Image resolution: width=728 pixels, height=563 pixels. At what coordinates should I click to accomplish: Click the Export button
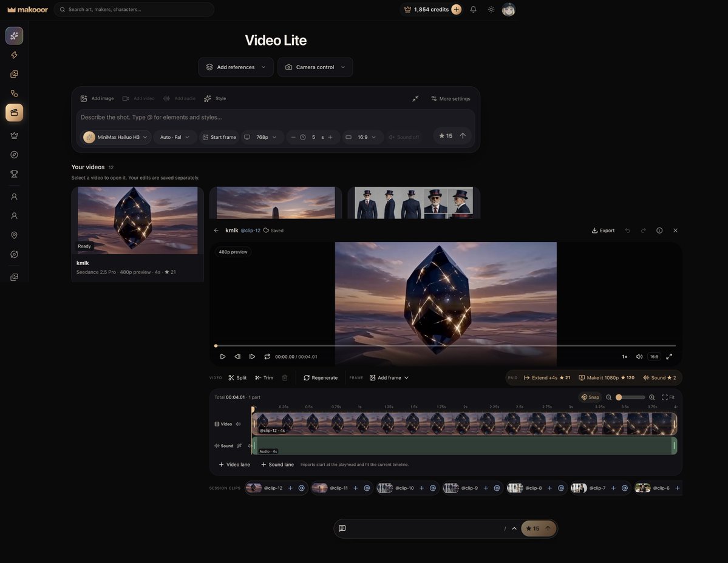(x=603, y=231)
